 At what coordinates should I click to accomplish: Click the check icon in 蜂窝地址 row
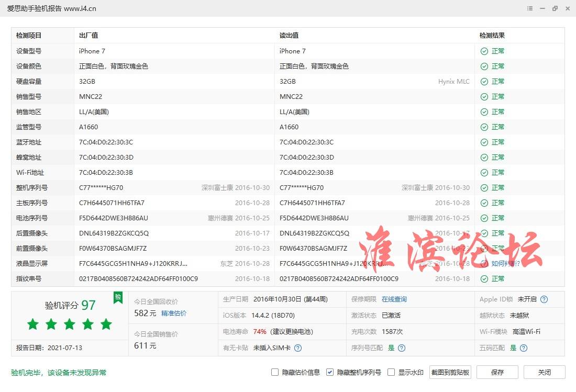tap(484, 158)
